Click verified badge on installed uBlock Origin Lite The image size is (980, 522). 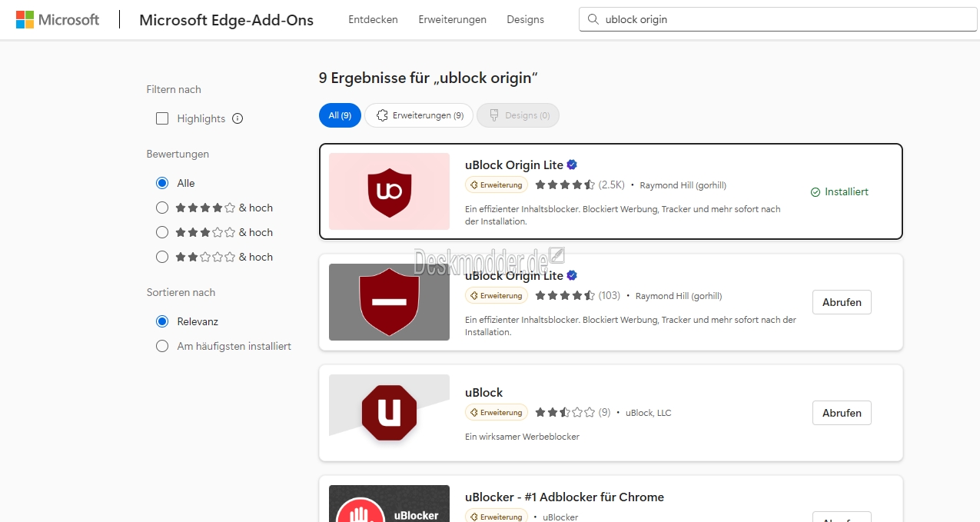572,165
